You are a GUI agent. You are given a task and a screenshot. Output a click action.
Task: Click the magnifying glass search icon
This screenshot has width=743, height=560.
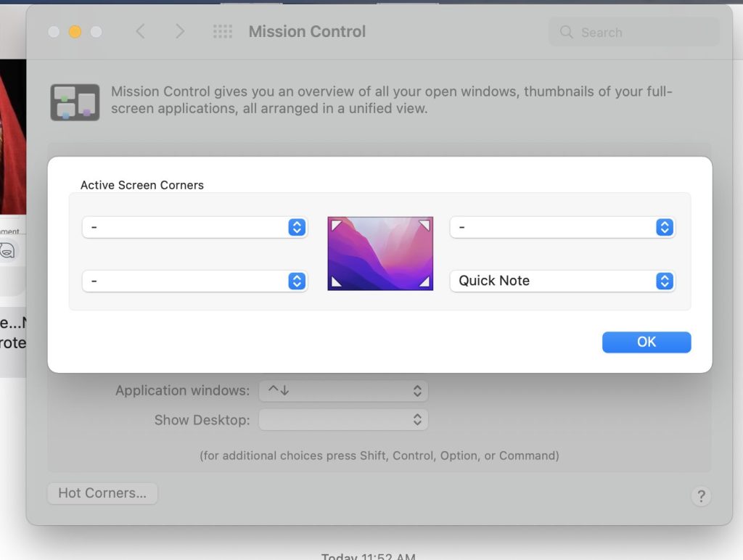[x=567, y=33]
